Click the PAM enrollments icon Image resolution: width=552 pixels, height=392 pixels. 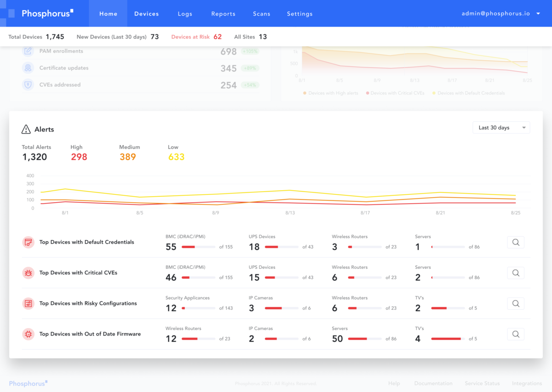point(29,51)
